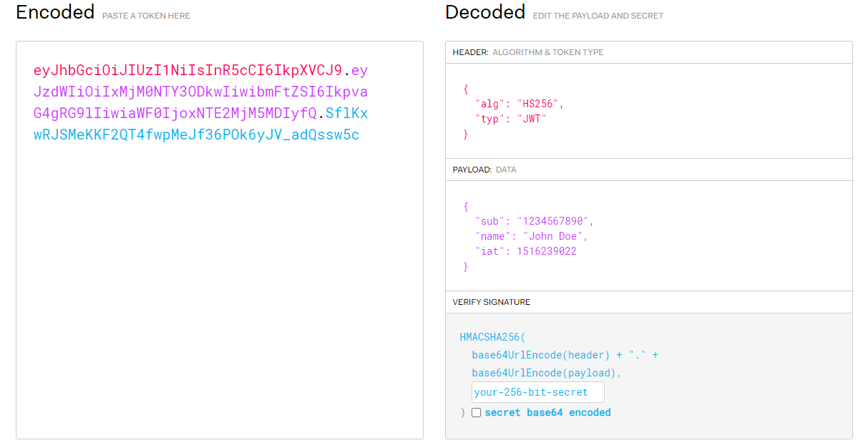Click the blue signature segment of the encoded token

click(x=196, y=135)
